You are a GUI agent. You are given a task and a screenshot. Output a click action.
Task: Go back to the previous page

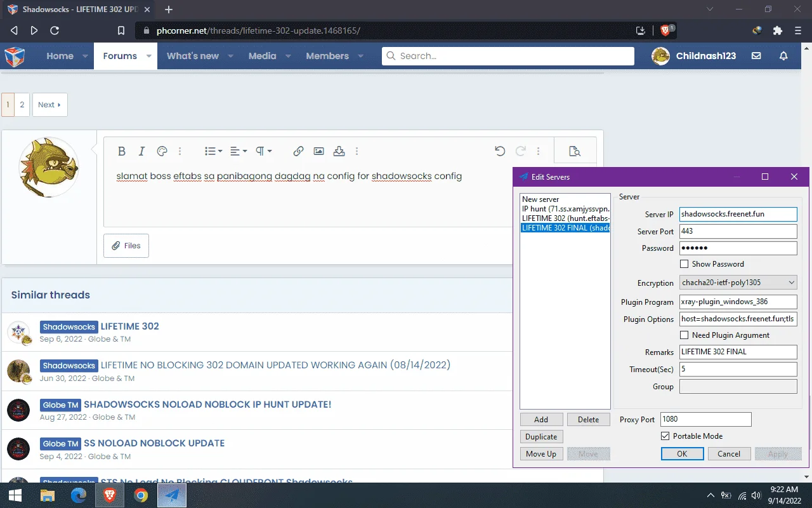click(x=14, y=30)
